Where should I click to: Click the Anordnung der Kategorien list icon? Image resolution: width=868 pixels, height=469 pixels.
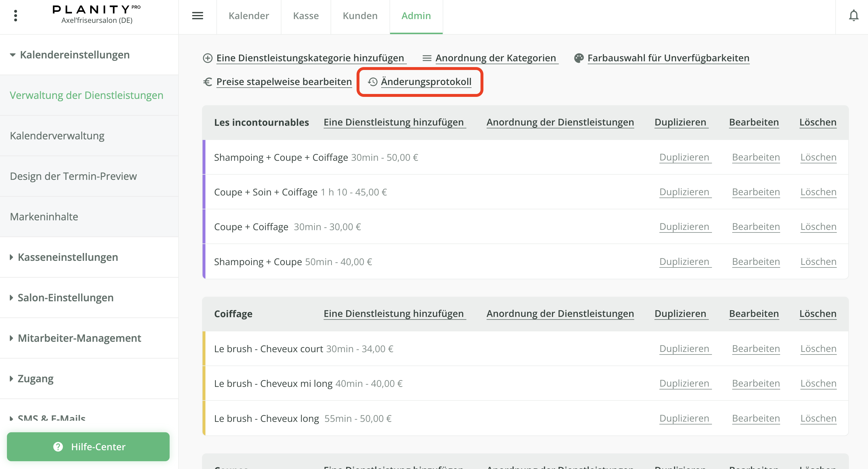426,58
